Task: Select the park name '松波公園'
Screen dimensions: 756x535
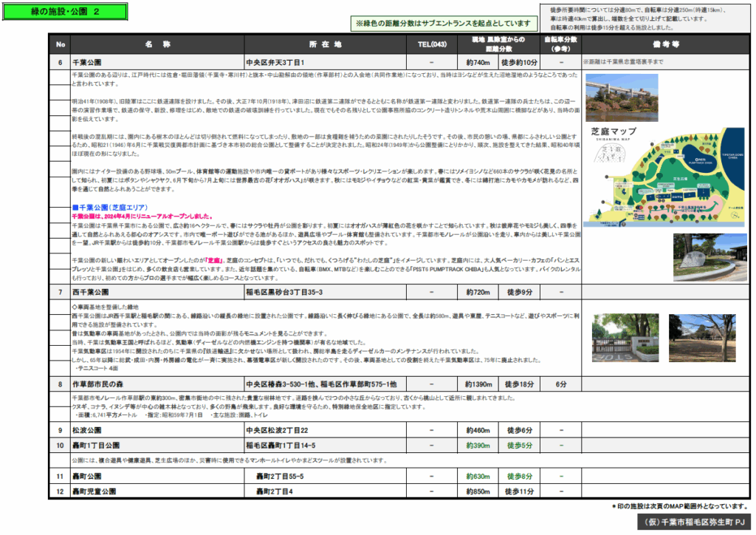Action: point(87,430)
